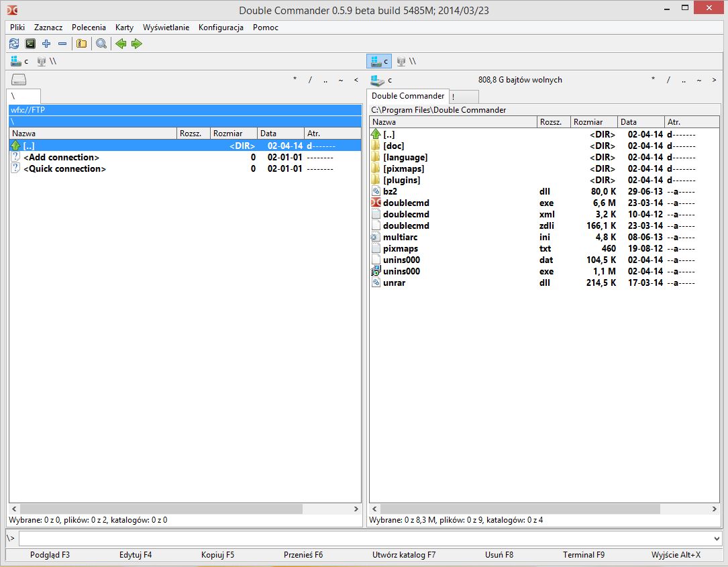Open the Wyświetlanie menu

(166, 28)
